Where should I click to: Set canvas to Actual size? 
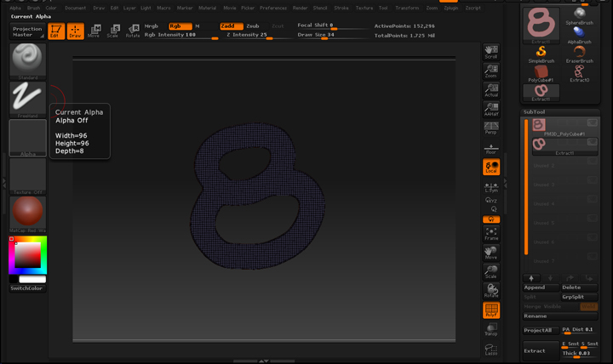click(491, 90)
